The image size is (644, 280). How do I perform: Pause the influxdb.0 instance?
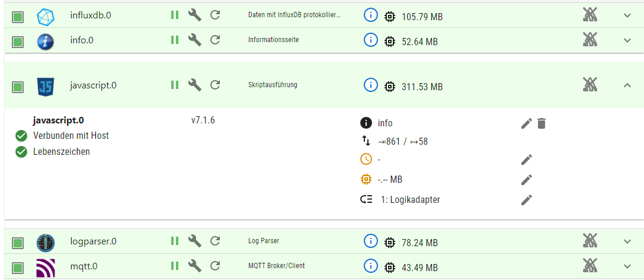tap(175, 15)
